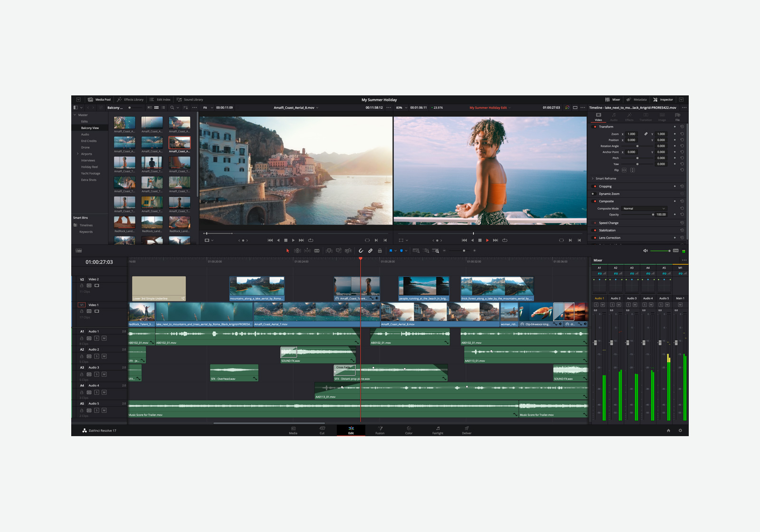Open the Mixer panel button
The width and height of the screenshot is (760, 532).
point(613,100)
